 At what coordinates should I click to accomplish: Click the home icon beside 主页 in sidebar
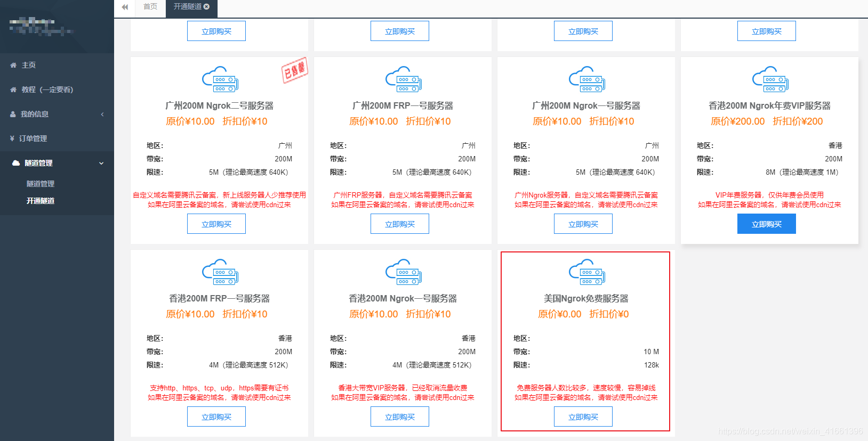(13, 65)
